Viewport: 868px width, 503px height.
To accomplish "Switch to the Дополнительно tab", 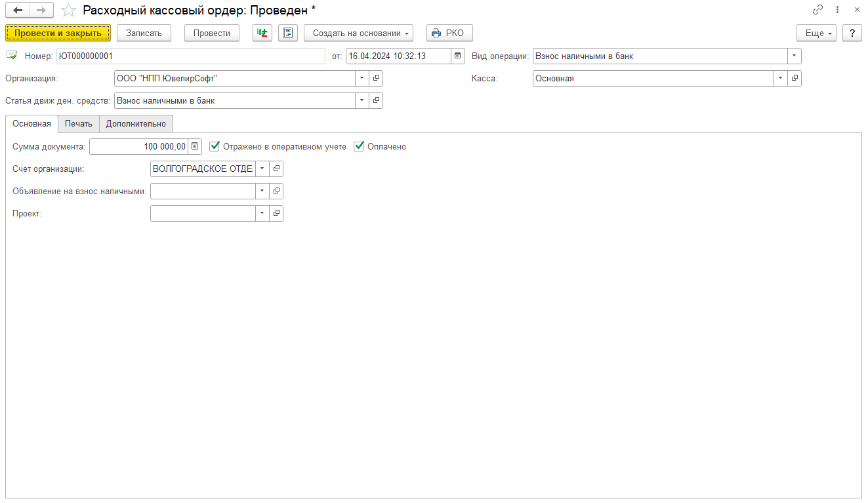I will [136, 124].
